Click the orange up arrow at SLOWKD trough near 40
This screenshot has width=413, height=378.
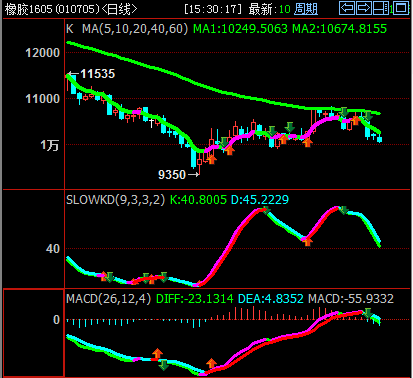307,241
